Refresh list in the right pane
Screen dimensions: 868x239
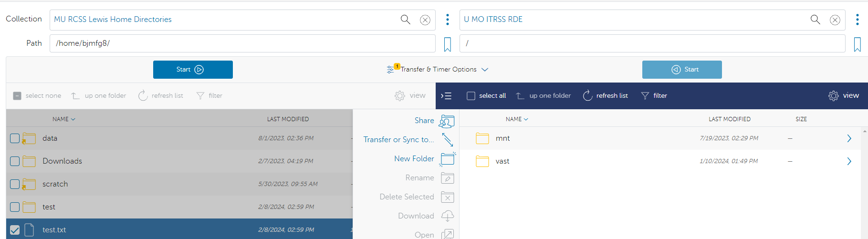[x=605, y=96]
